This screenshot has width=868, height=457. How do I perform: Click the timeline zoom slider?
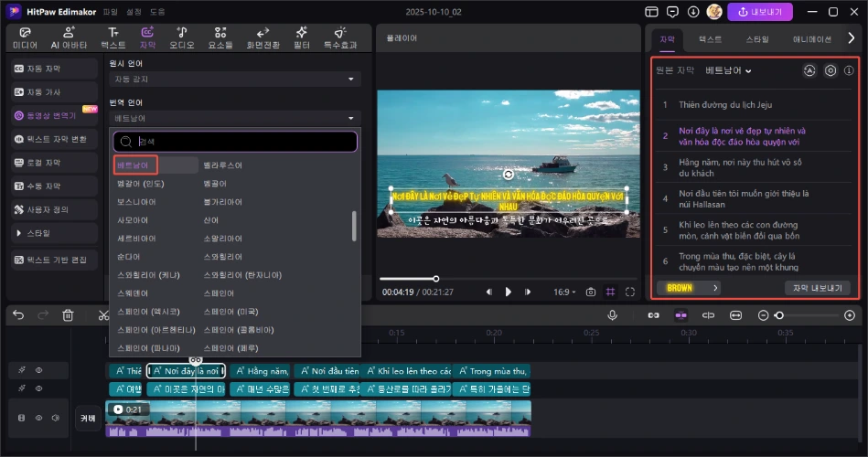coord(779,315)
